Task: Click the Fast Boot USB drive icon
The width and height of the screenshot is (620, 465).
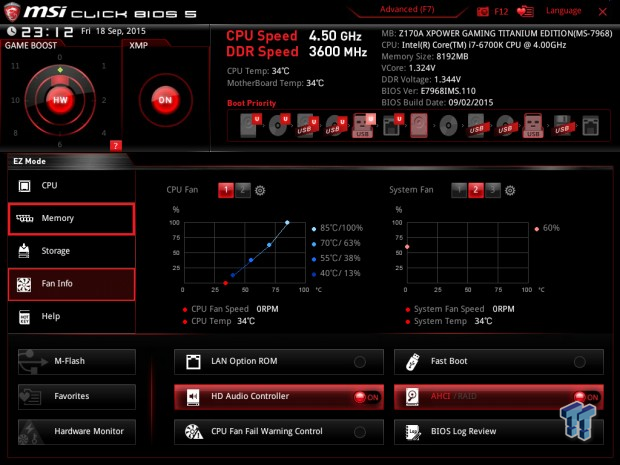Action: [x=412, y=361]
